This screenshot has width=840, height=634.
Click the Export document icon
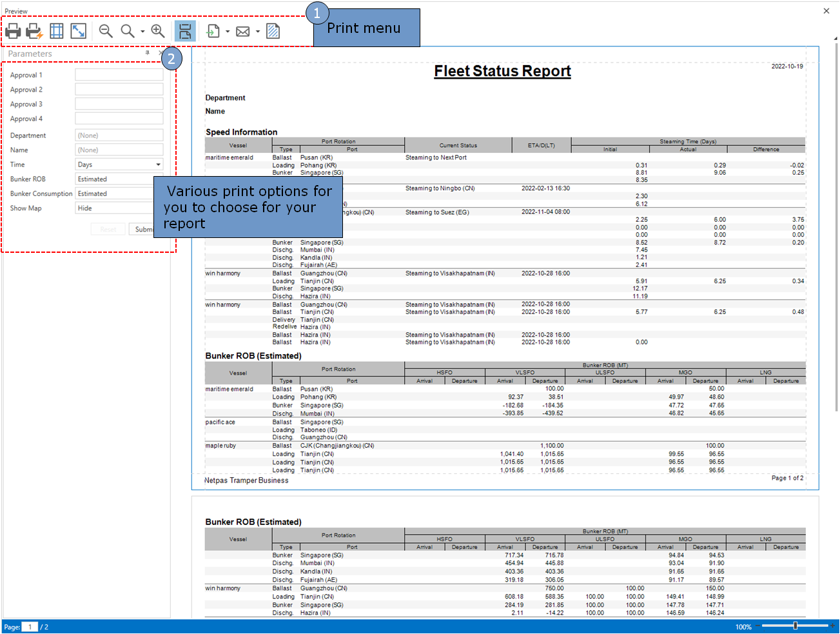click(x=213, y=31)
